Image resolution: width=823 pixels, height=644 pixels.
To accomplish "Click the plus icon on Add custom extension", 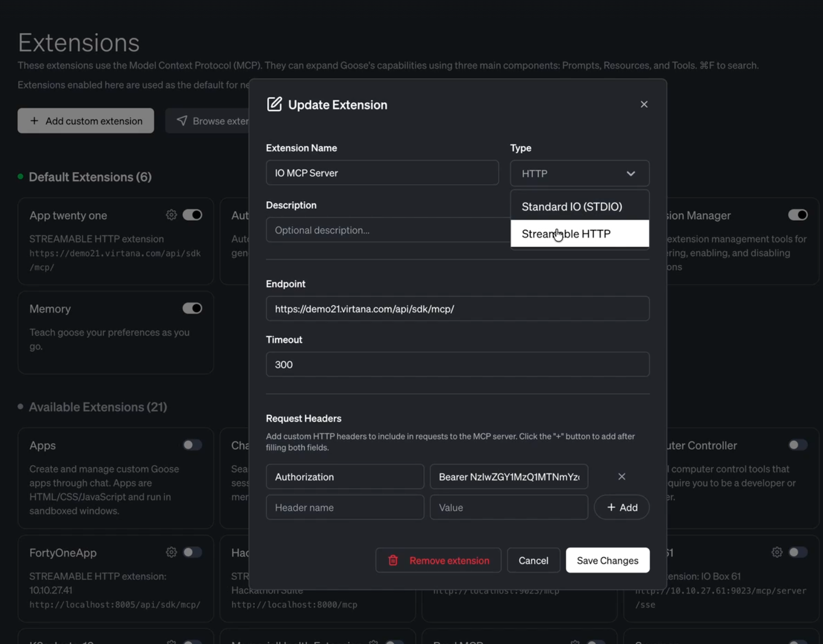I will [34, 121].
